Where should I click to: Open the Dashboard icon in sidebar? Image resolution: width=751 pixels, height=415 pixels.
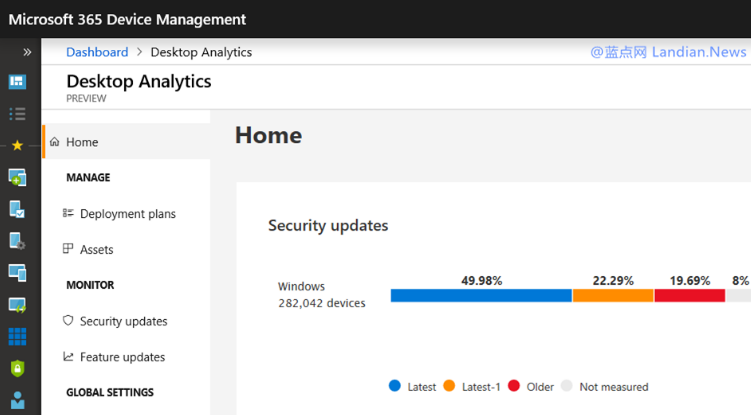click(x=17, y=81)
